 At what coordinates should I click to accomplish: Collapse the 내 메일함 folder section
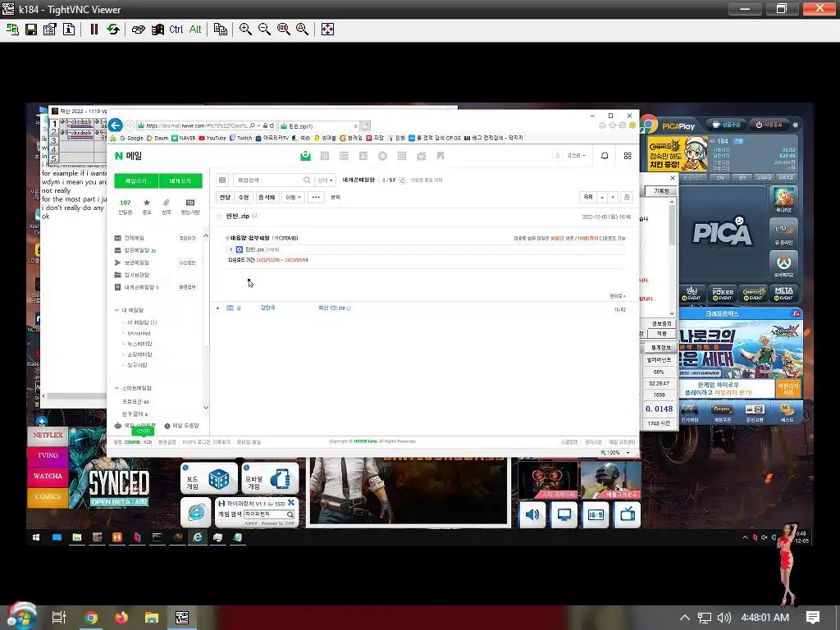pos(116,310)
